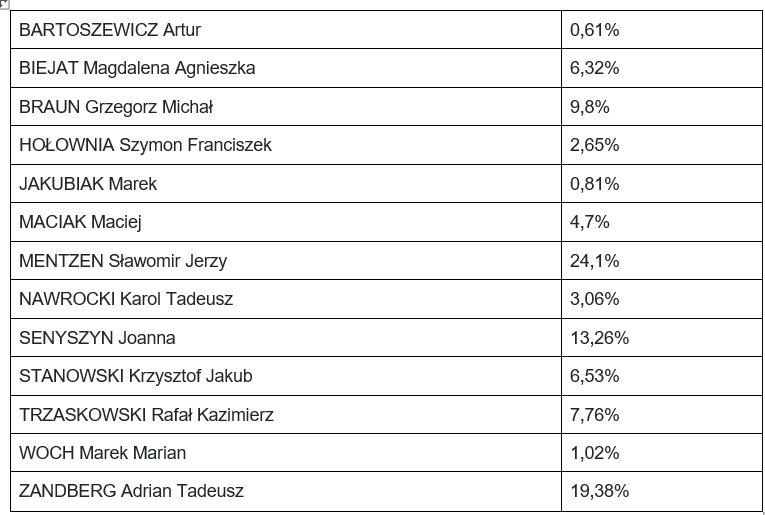
Task: Click the 7,76% value cell
Action: click(662, 415)
